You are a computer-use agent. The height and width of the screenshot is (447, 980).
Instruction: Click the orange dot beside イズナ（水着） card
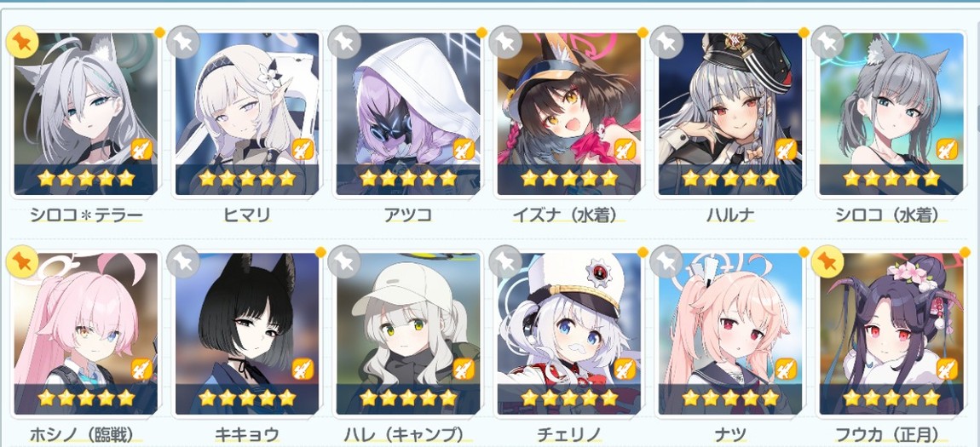pyautogui.click(x=643, y=32)
